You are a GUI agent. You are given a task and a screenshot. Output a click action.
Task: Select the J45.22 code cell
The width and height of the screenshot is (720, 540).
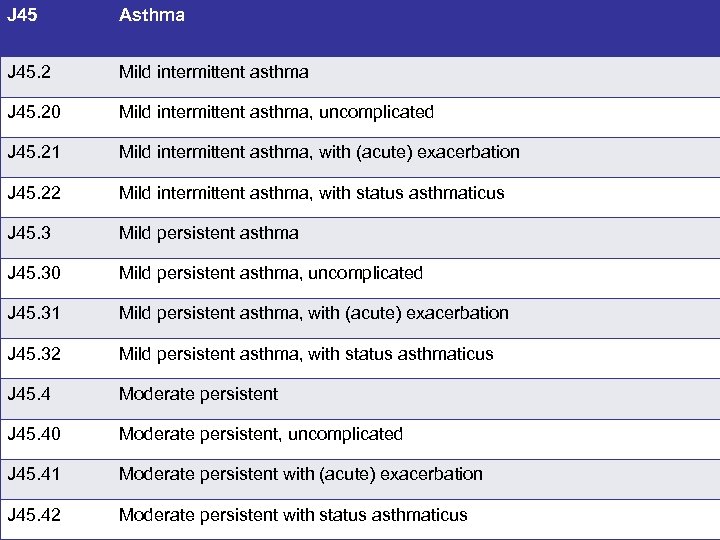[33, 193]
